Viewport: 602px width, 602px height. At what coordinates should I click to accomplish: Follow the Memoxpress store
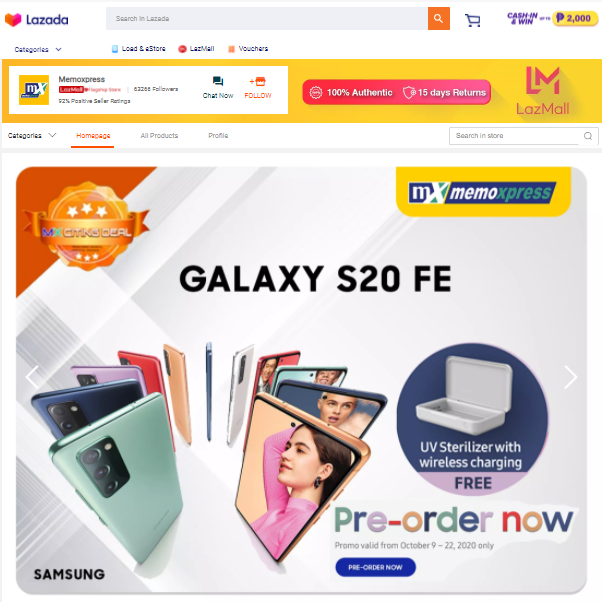click(x=258, y=88)
